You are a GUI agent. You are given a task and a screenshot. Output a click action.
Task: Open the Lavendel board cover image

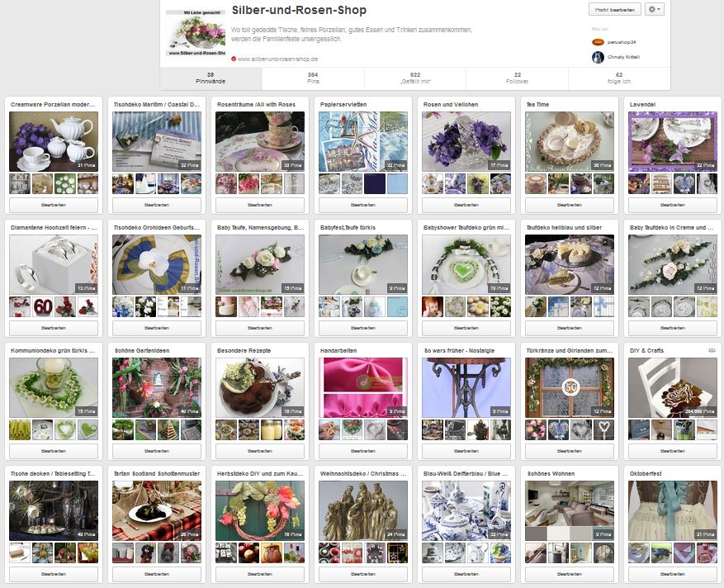pos(672,141)
